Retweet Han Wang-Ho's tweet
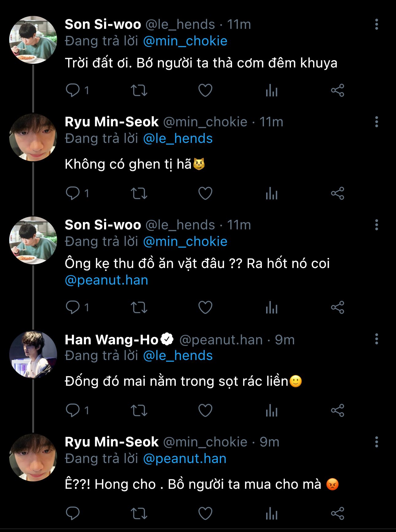This screenshot has width=396, height=532. coord(139,410)
